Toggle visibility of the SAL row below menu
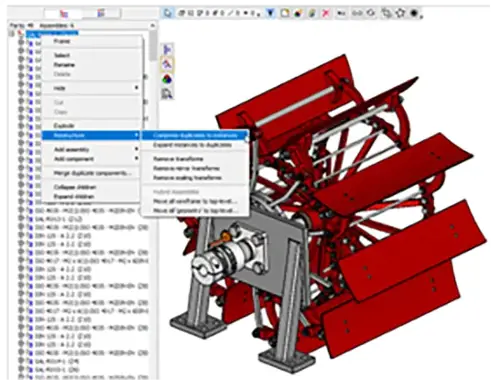Viewport: 500px width, 388px height. (x=21, y=219)
